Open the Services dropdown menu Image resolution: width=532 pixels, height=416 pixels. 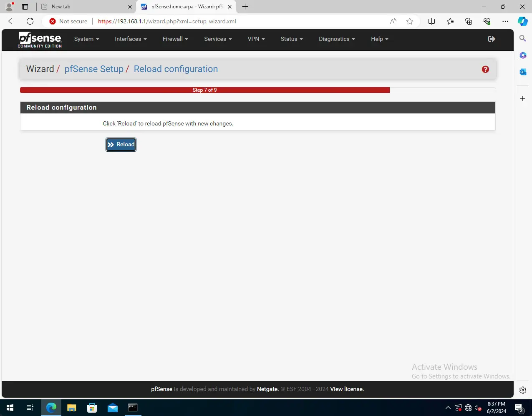[218, 39]
